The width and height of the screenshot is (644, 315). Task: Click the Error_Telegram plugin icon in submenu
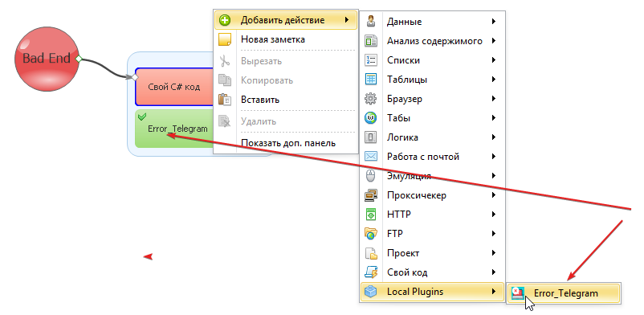pos(518,292)
